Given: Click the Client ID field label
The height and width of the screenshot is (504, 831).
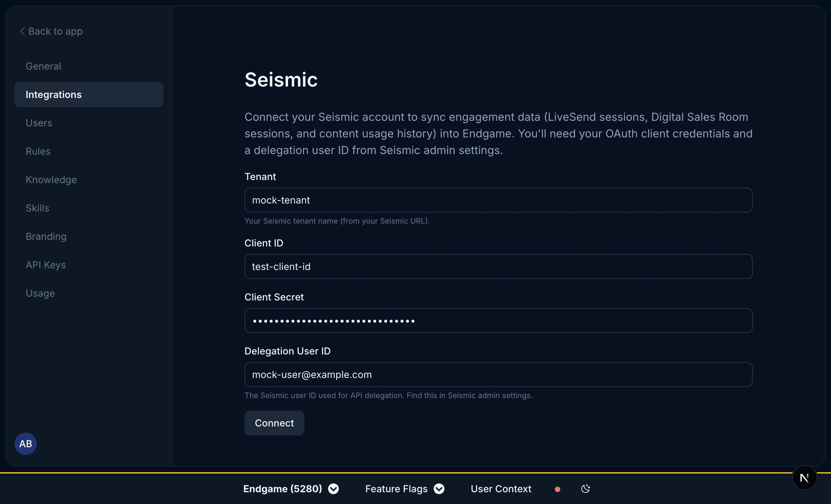Looking at the screenshot, I should pyautogui.click(x=264, y=243).
